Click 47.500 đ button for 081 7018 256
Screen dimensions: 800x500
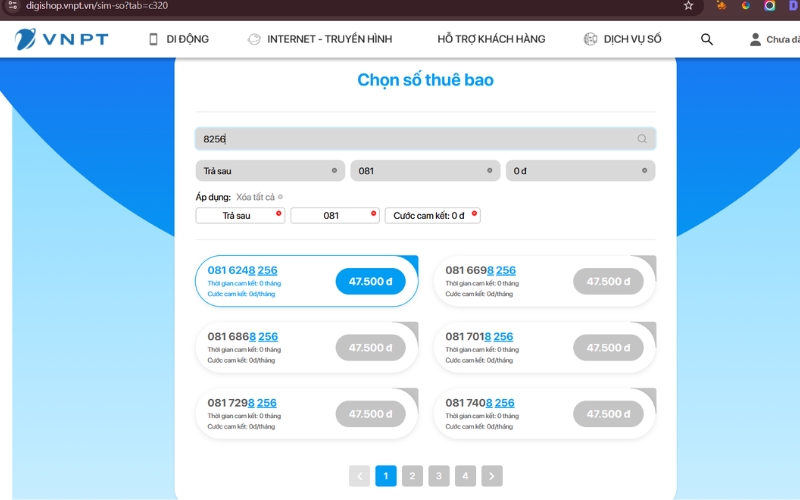point(608,347)
